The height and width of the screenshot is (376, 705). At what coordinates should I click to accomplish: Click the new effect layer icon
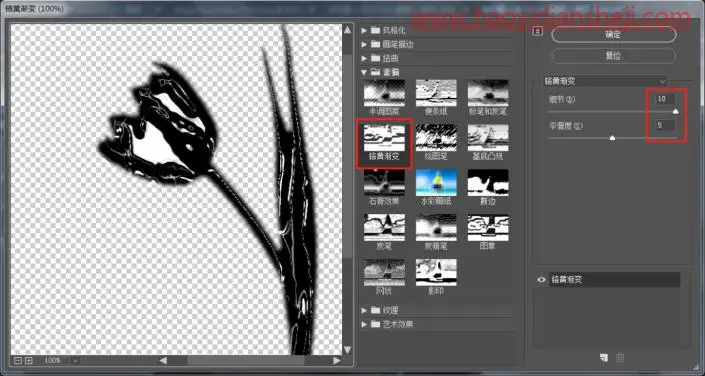pos(604,358)
